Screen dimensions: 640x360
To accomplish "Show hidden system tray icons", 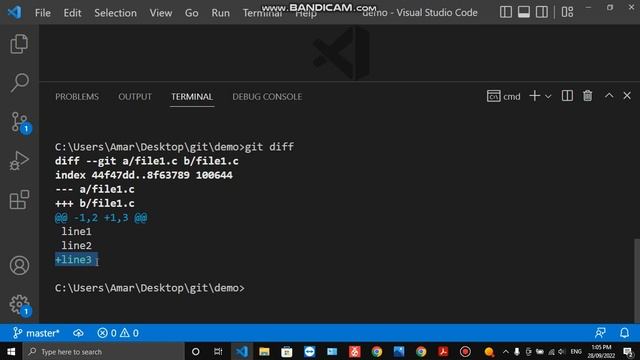I will click(506, 351).
